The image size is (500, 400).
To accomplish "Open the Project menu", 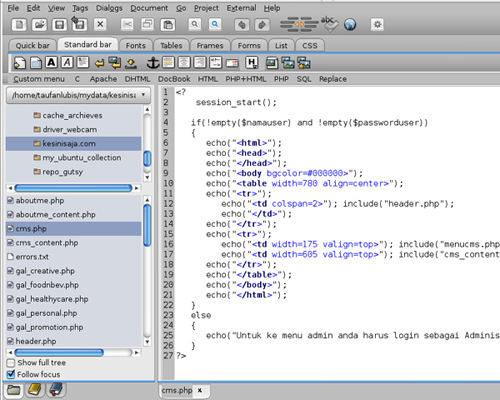I will pos(206,8).
